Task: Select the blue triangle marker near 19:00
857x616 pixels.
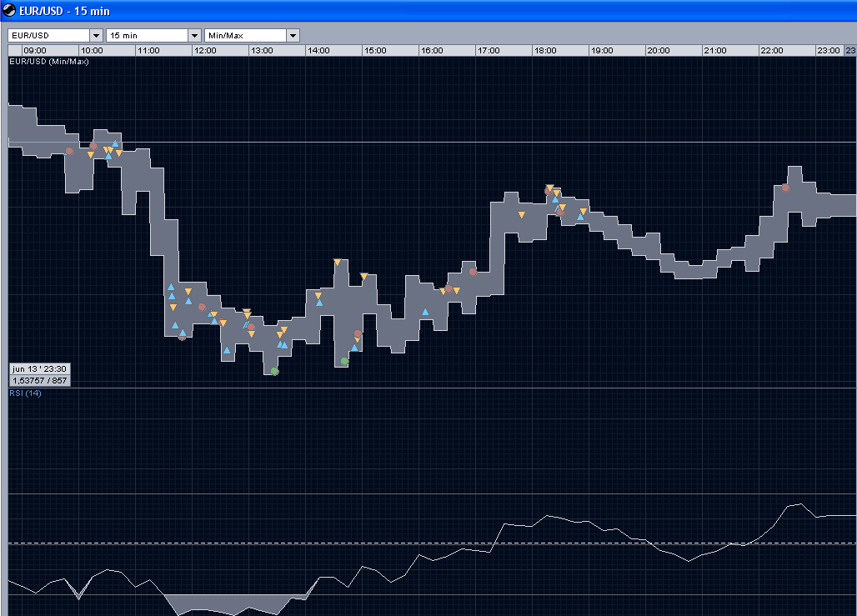Action: click(580, 217)
